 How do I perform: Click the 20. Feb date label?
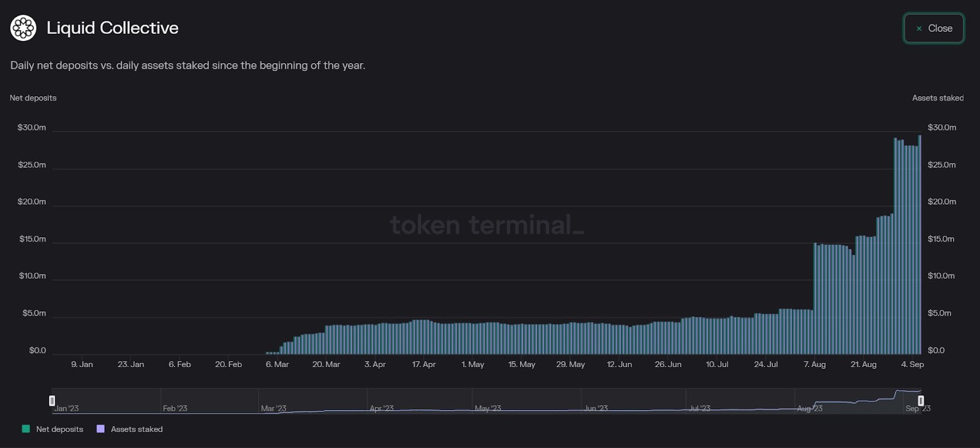[228, 365]
